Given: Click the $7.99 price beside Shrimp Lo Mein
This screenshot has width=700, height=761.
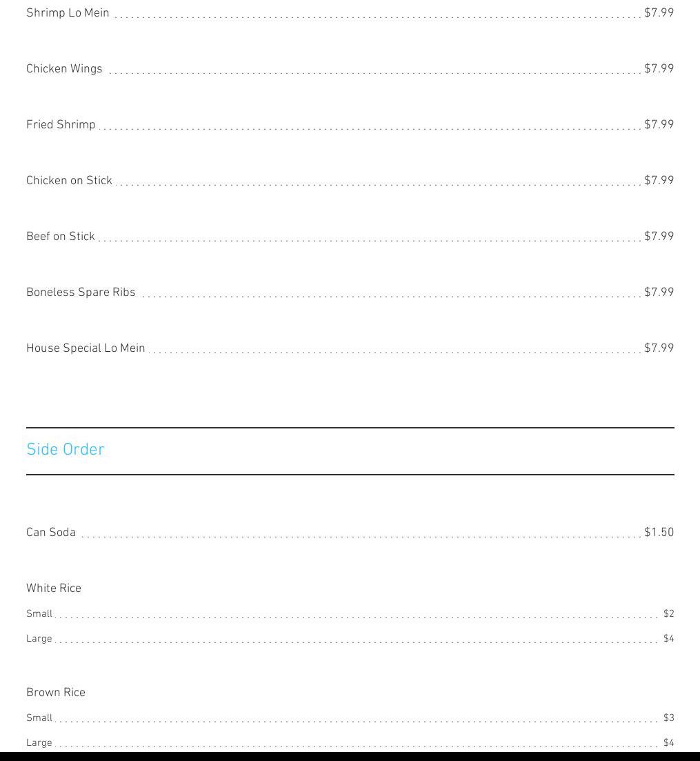Looking at the screenshot, I should point(659,12).
